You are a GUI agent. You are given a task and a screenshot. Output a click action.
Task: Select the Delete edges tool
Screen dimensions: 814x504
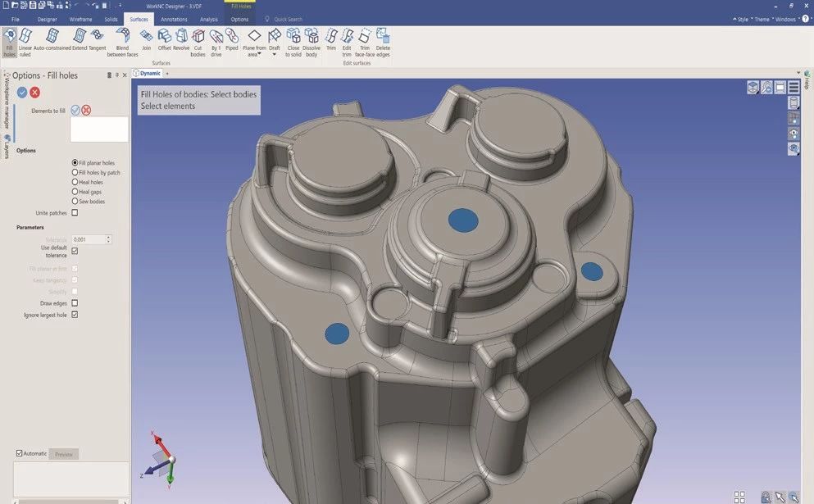(x=383, y=42)
